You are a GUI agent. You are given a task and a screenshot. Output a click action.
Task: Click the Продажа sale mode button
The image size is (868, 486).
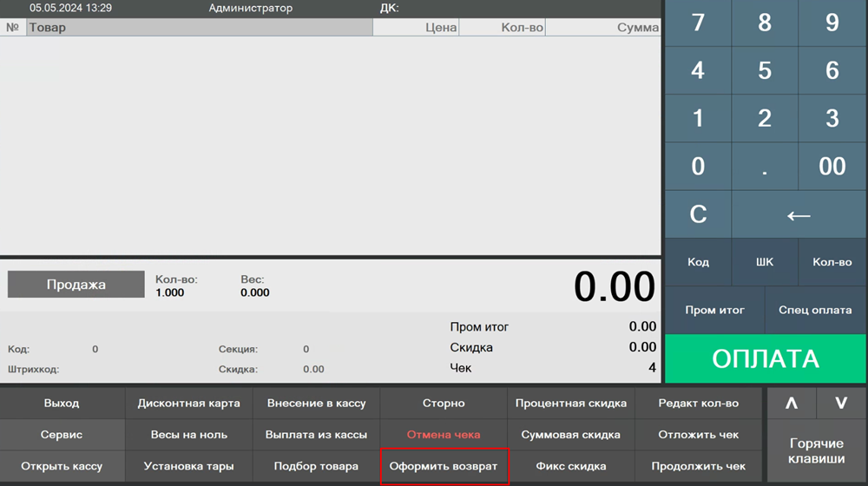coord(76,285)
